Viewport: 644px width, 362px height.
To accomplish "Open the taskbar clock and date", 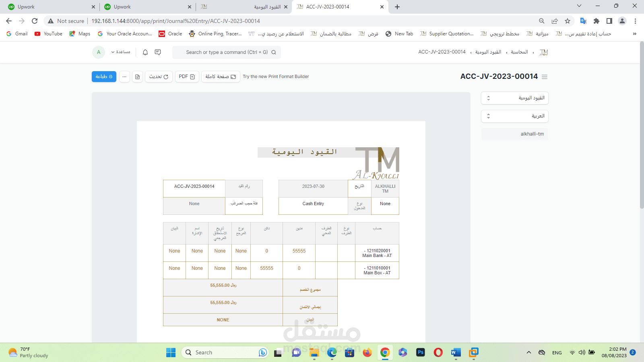I will pyautogui.click(x=614, y=352).
